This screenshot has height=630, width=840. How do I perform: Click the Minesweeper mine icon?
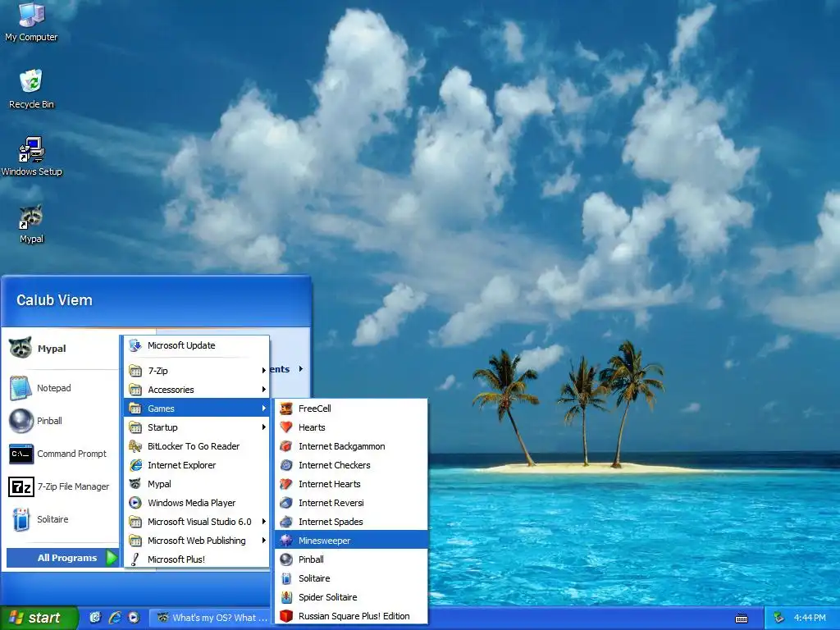click(286, 541)
